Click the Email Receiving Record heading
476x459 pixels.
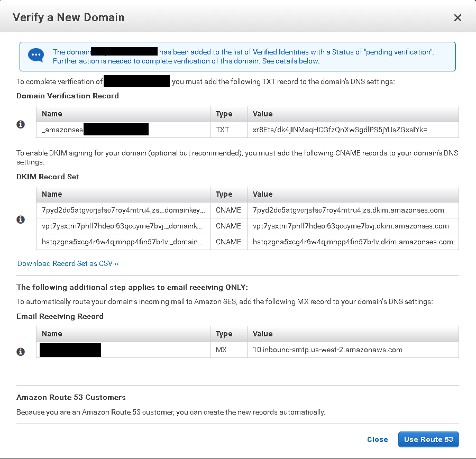tap(60, 316)
